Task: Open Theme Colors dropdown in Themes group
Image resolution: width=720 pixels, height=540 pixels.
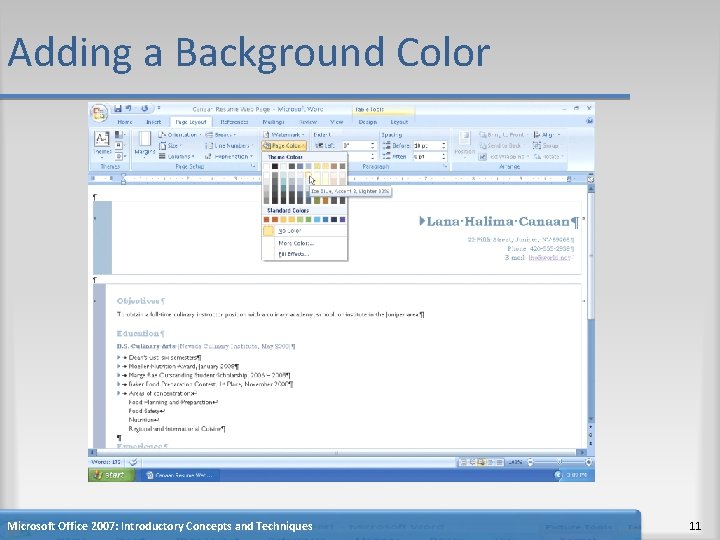Action: pyautogui.click(x=119, y=135)
